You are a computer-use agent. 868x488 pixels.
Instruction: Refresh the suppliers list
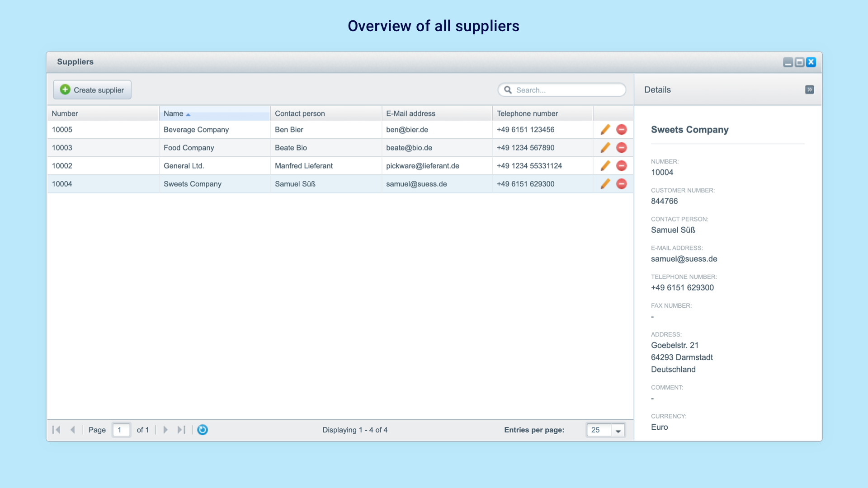point(203,430)
